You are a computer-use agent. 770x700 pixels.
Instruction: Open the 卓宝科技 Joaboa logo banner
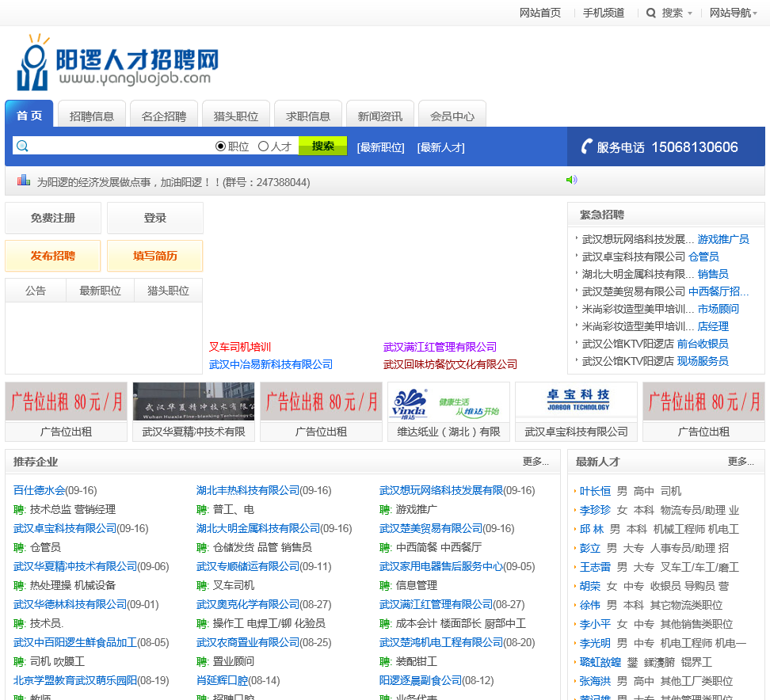[576, 401]
